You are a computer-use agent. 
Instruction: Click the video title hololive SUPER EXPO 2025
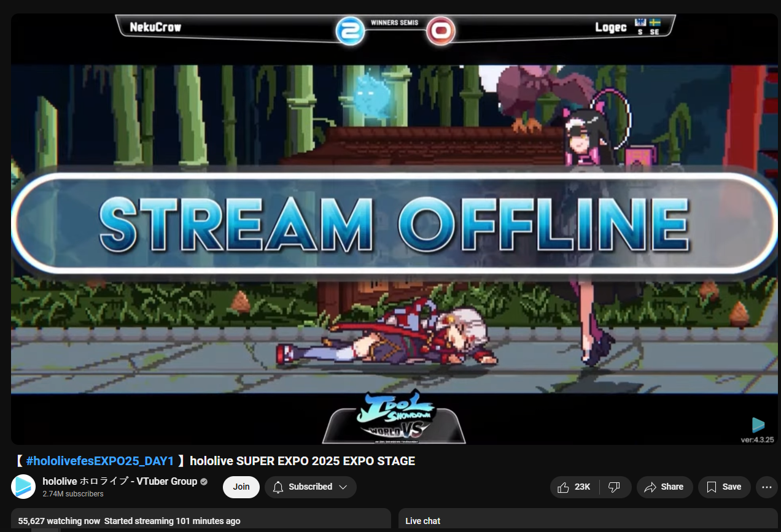pos(302,461)
